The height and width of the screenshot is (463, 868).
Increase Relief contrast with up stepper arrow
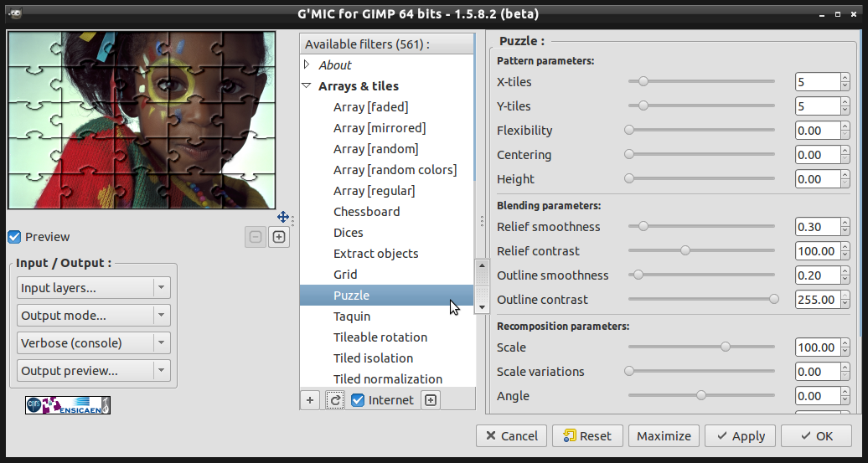[x=845, y=247]
